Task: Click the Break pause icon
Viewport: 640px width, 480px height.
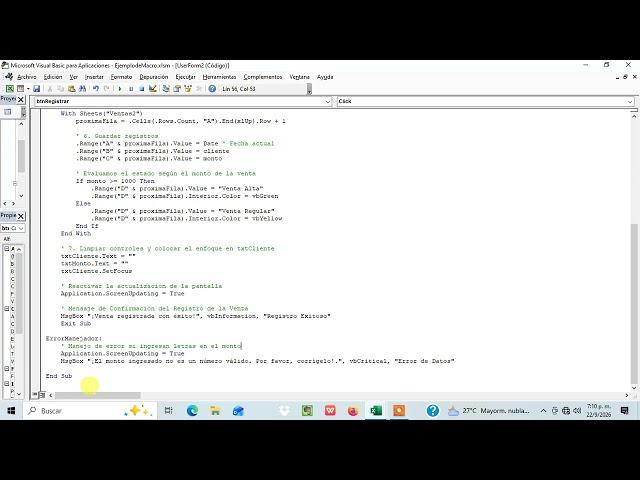Action: [x=131, y=89]
